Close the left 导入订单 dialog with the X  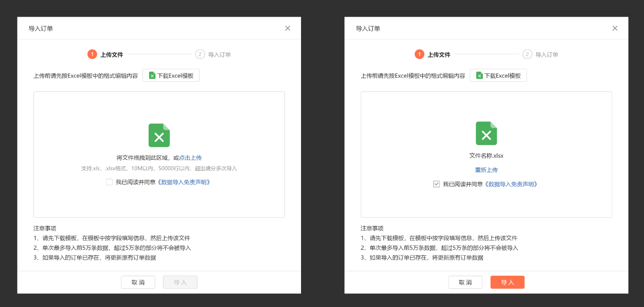click(288, 28)
